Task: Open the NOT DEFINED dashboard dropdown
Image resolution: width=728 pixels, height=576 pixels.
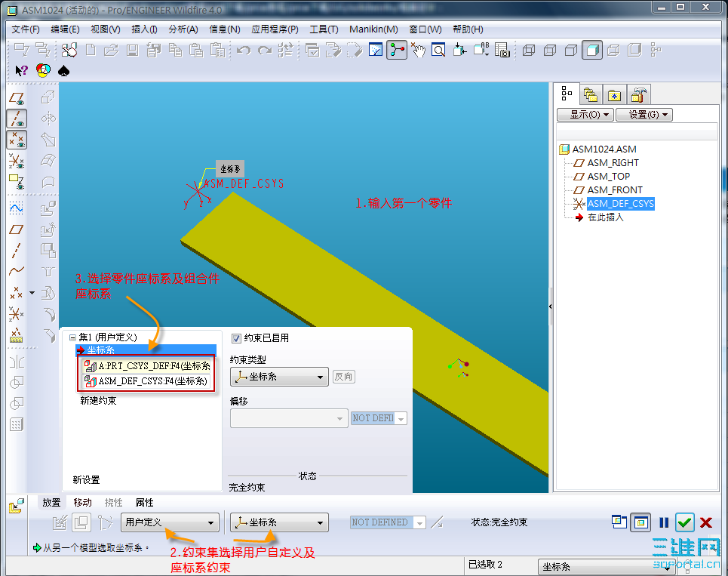Action: coord(388,522)
